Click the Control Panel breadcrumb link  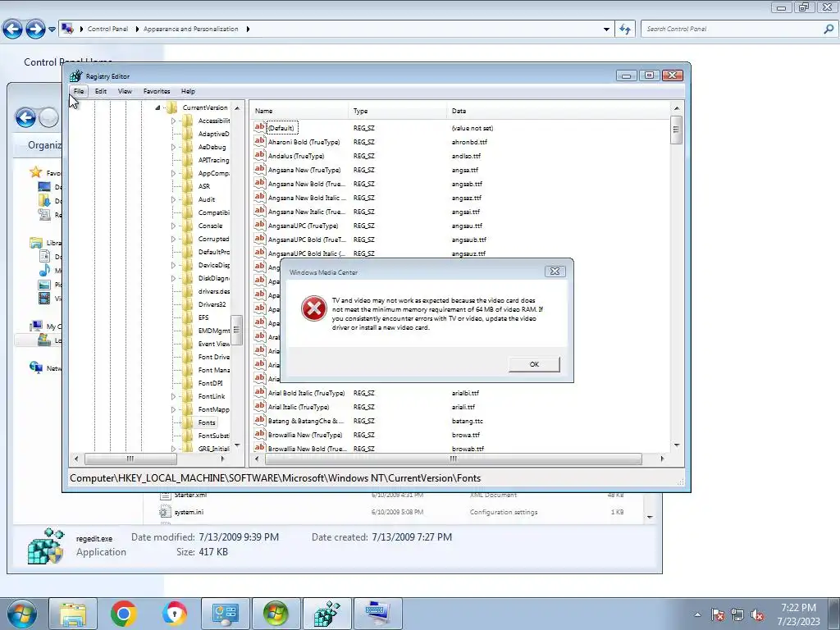click(x=107, y=29)
